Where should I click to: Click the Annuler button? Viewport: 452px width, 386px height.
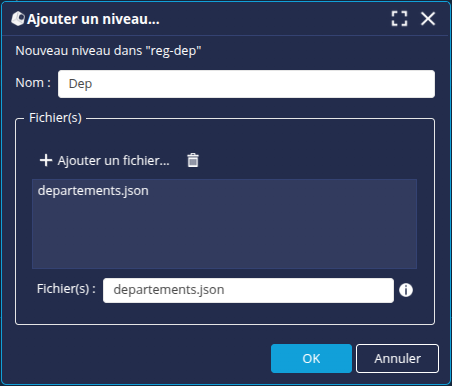[397, 358]
